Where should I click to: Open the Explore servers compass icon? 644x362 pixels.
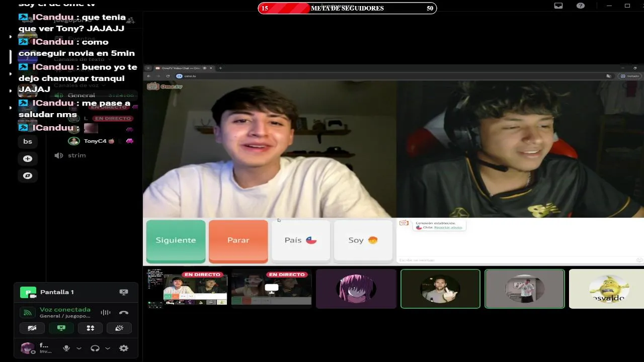(28, 175)
